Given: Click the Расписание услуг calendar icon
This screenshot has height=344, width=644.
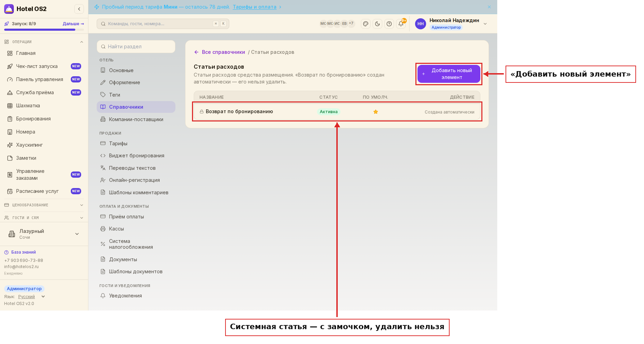Looking at the screenshot, I should click(x=10, y=191).
